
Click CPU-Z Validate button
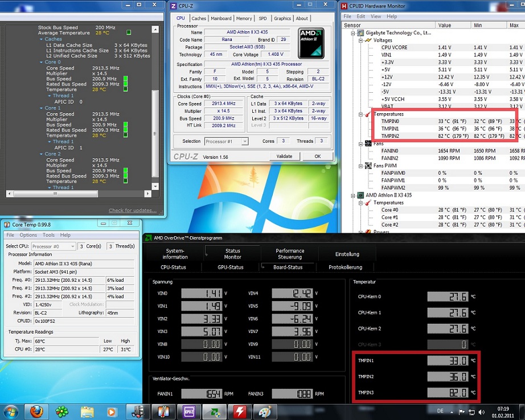[x=284, y=157]
